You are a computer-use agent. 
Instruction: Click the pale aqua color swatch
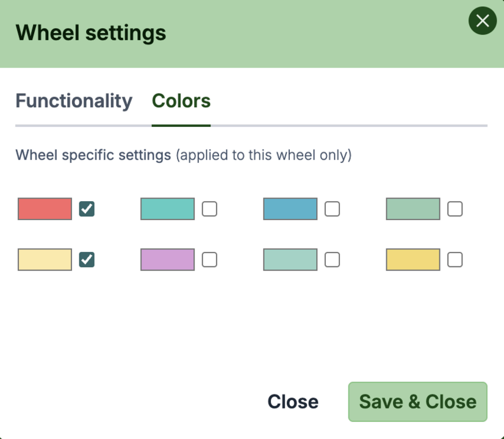(x=290, y=260)
